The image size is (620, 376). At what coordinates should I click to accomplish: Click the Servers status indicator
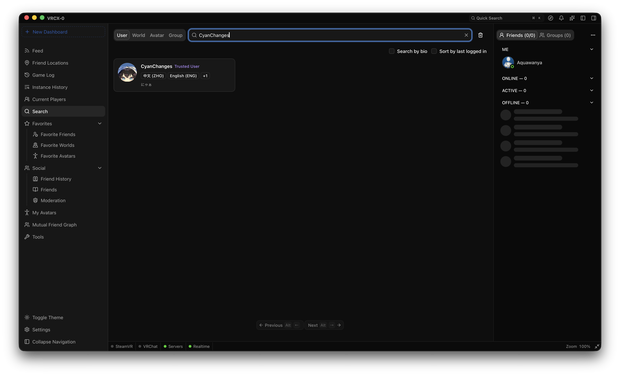pos(173,347)
